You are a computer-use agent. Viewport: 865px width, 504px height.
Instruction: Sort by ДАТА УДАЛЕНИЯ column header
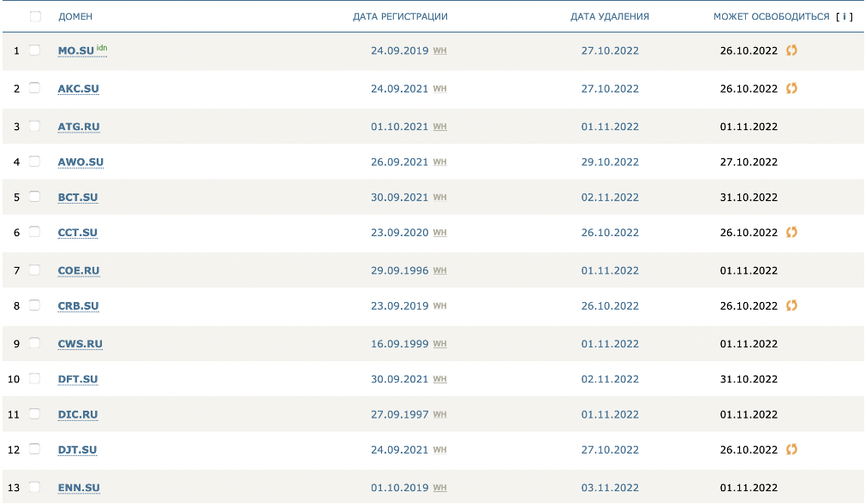coord(610,16)
